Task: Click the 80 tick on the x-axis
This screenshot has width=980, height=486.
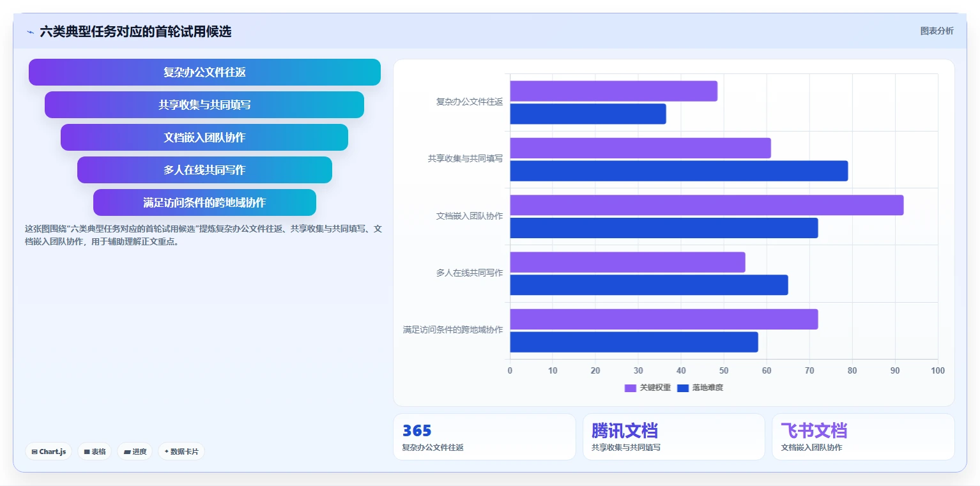Action: [x=852, y=370]
